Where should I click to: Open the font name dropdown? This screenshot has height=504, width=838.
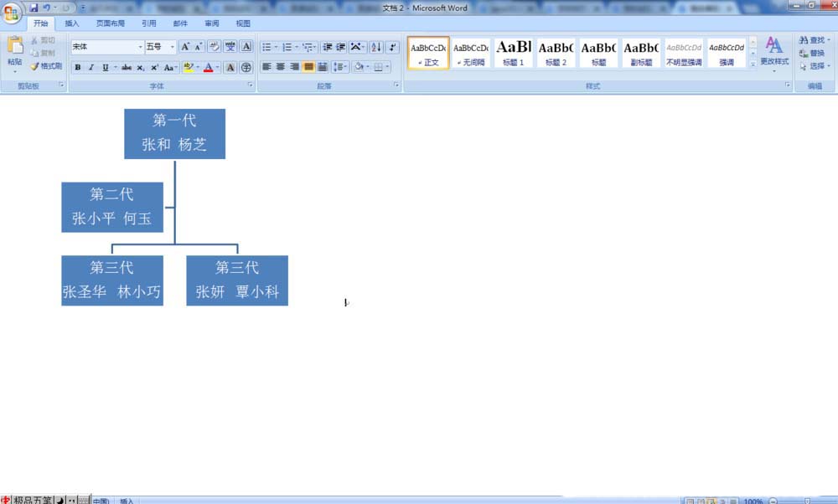tap(141, 47)
